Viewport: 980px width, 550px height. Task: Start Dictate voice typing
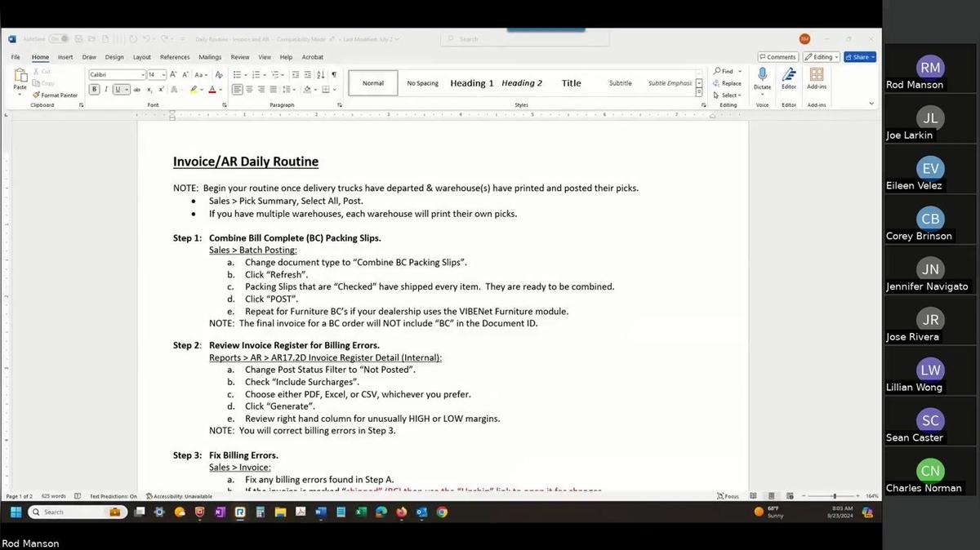pos(761,80)
